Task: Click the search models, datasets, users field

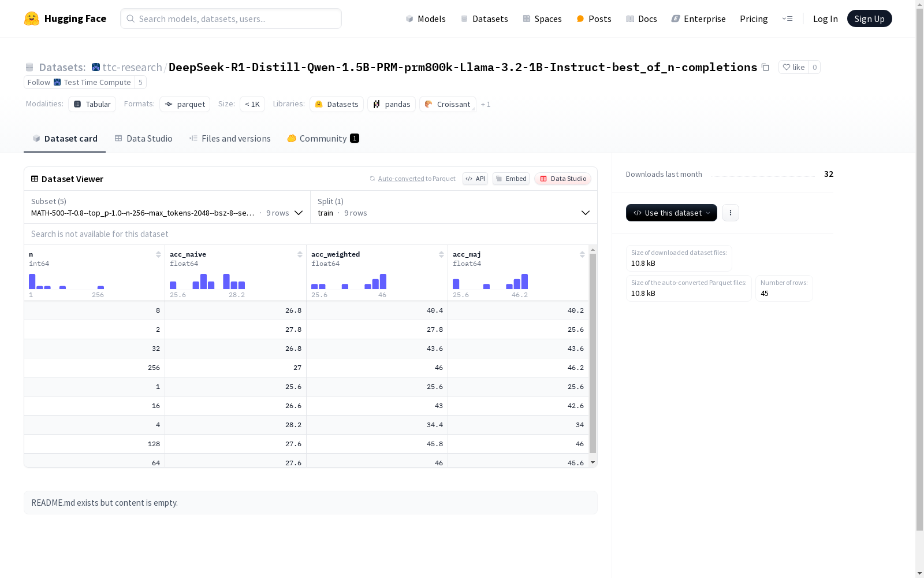Action: pyautogui.click(x=231, y=18)
